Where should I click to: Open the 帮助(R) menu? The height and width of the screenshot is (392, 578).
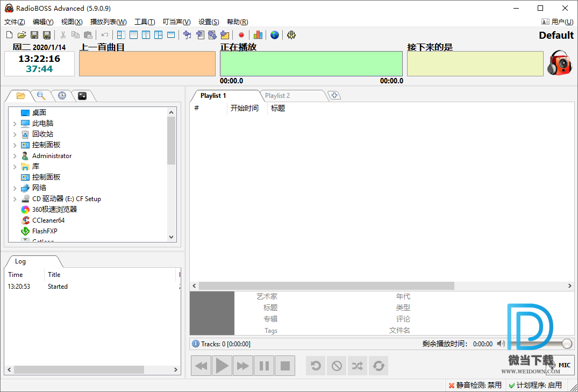tap(238, 22)
